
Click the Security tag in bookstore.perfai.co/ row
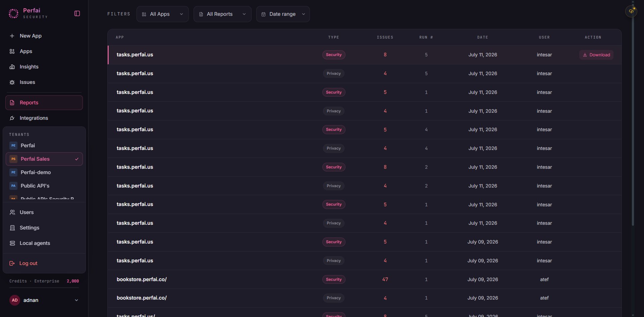click(x=334, y=279)
